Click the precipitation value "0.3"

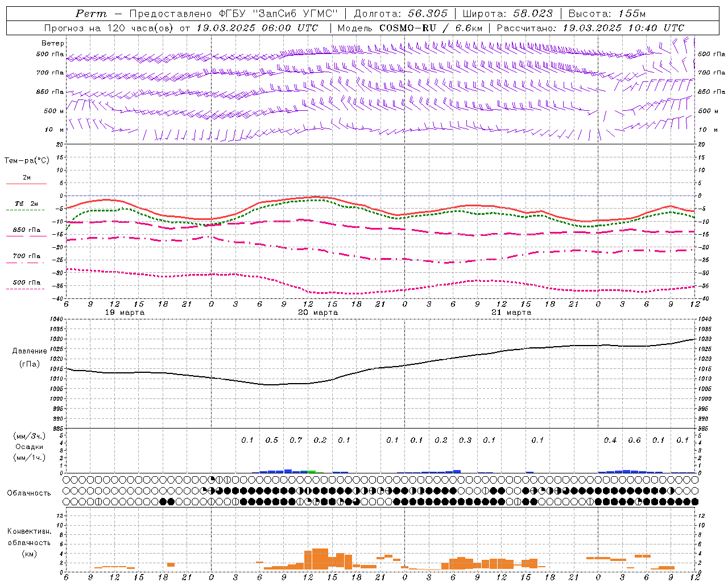pyautogui.click(x=465, y=440)
